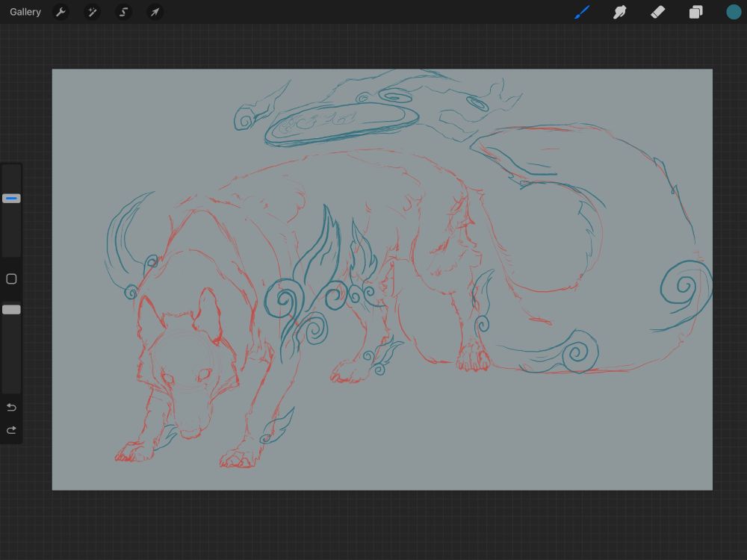Activate the Selection S-shaped tool
Screen dimensions: 747x560
123,12
